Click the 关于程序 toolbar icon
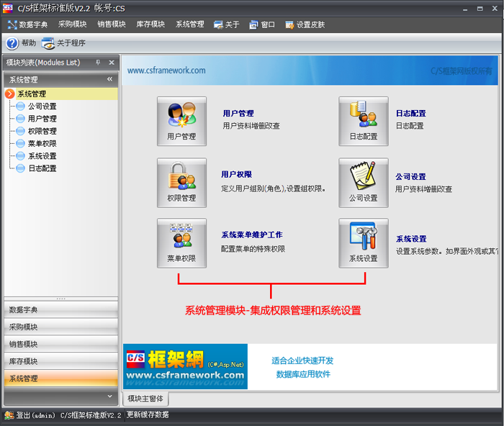The width and height of the screenshot is (504, 426). click(x=48, y=43)
